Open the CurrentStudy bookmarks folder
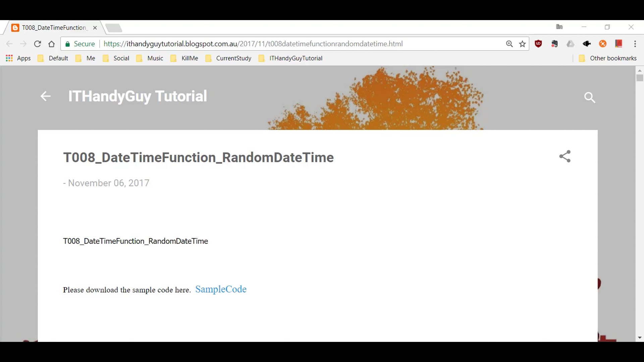The image size is (644, 362). [x=228, y=58]
